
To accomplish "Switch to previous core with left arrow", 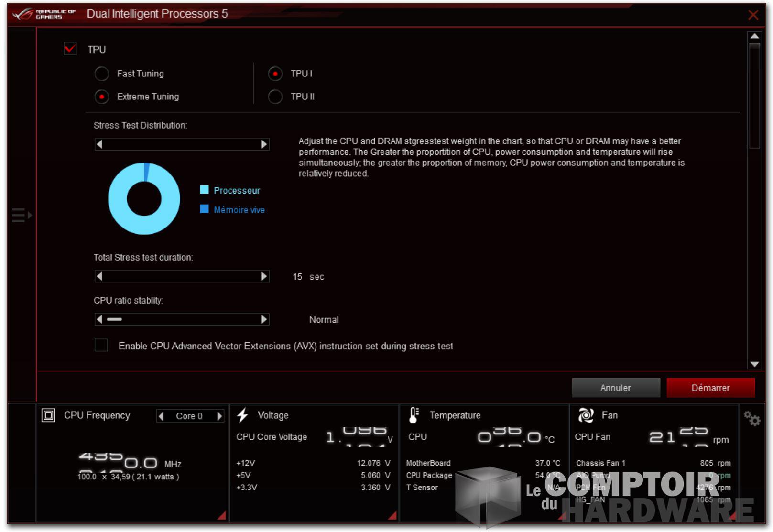I will tap(162, 416).
